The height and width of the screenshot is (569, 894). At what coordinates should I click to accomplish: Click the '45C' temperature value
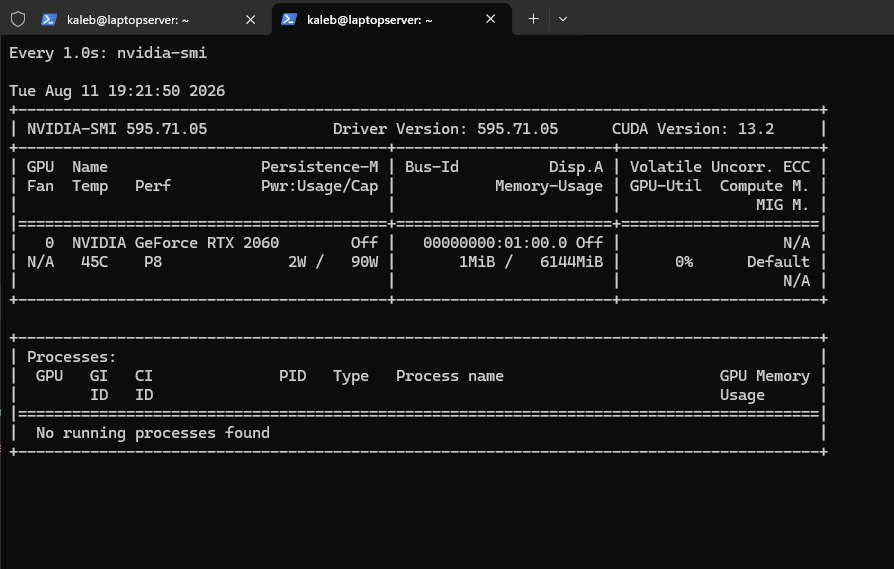click(94, 262)
